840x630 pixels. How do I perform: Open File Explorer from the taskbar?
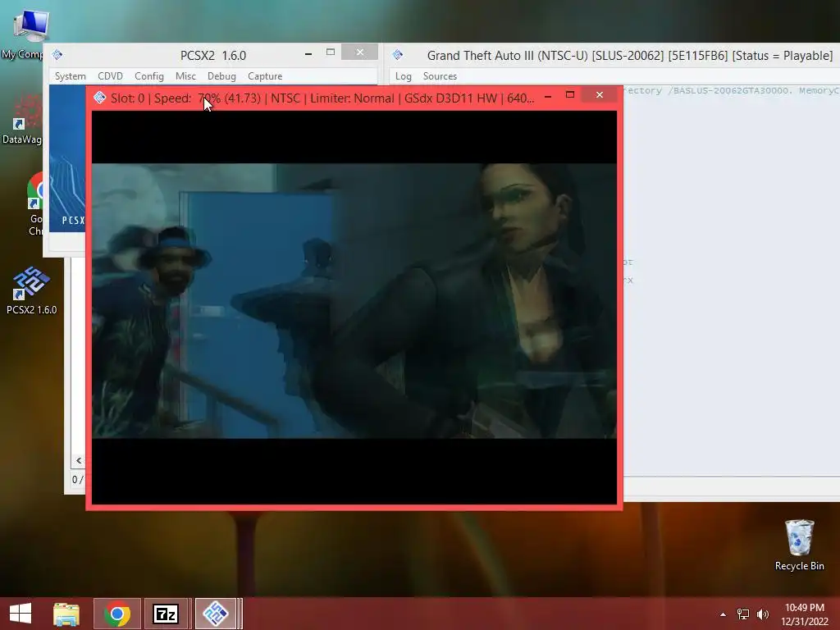(66, 614)
